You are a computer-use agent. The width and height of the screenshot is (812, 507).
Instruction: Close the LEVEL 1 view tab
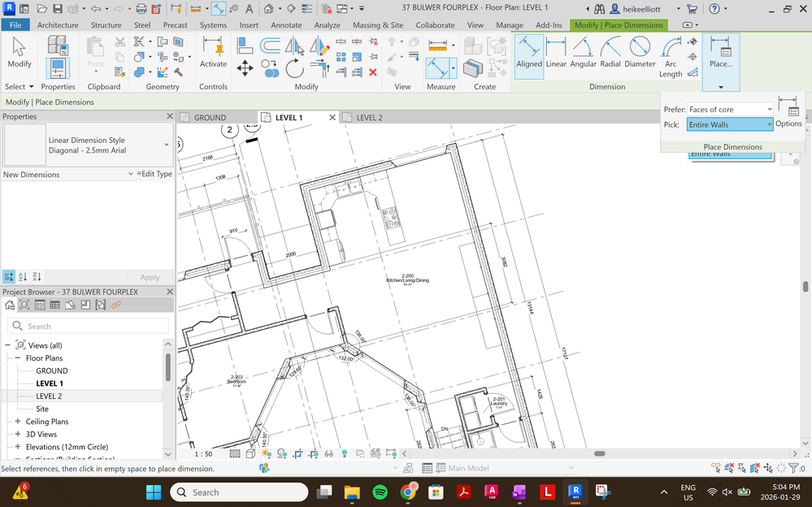332,118
